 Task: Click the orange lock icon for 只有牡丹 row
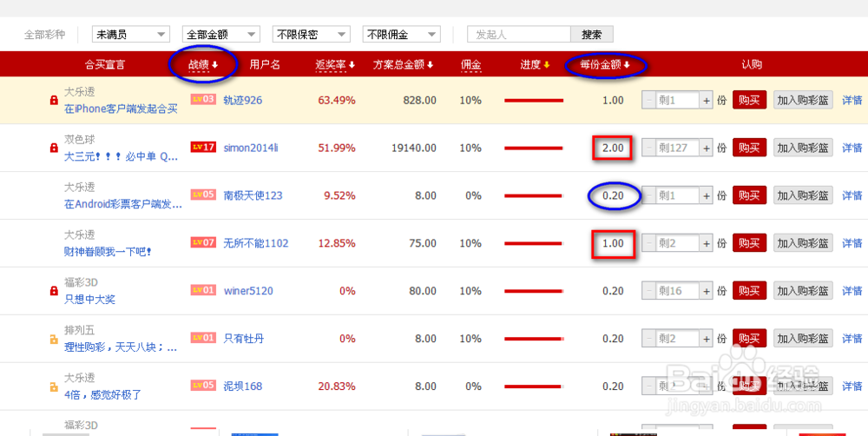coord(54,339)
